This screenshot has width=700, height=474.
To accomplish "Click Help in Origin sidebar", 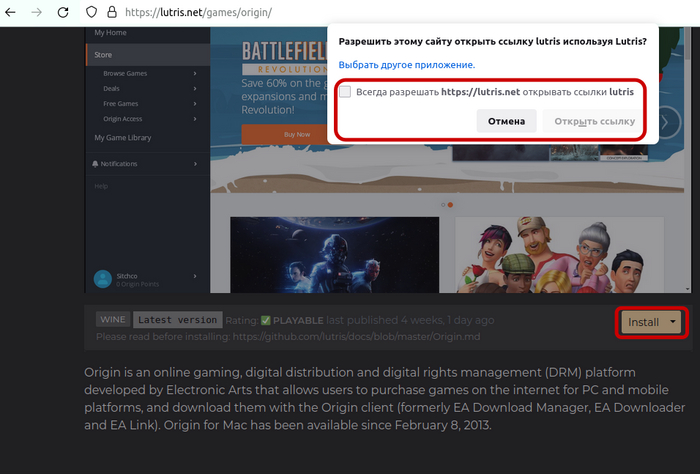I will 101,186.
